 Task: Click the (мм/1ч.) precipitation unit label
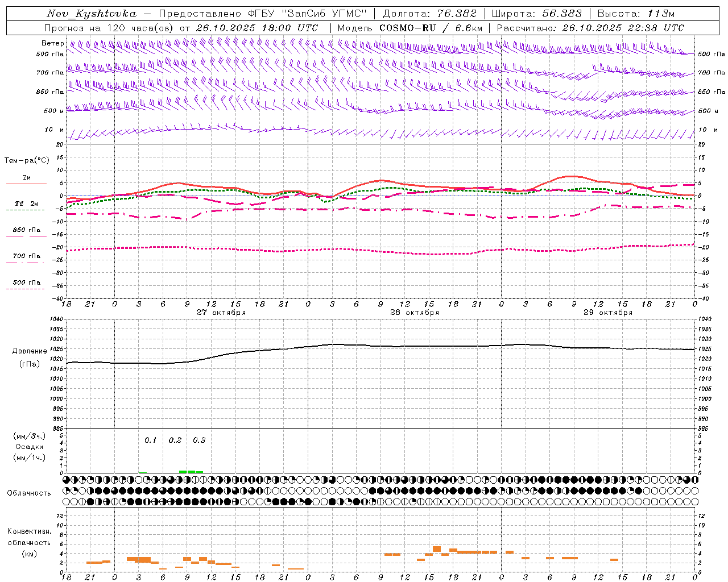click(x=30, y=458)
